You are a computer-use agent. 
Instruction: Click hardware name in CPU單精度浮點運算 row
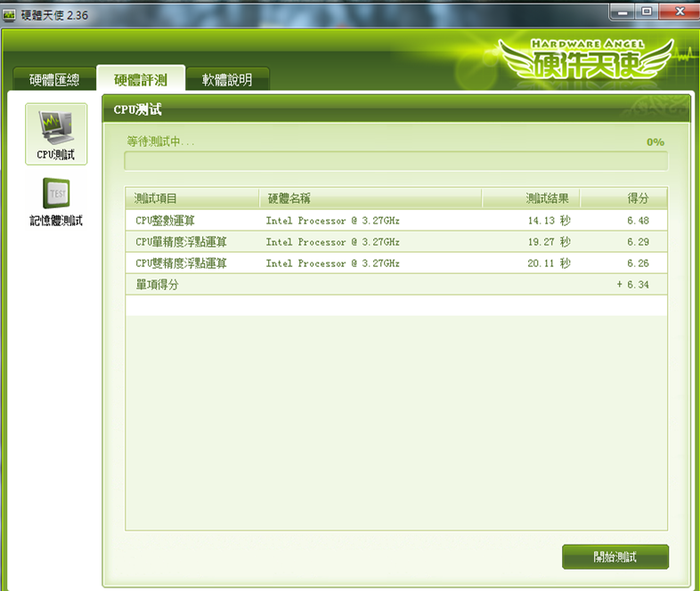(x=332, y=242)
